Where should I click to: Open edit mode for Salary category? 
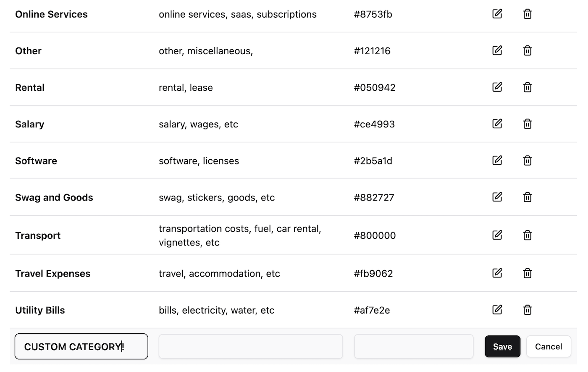click(497, 124)
